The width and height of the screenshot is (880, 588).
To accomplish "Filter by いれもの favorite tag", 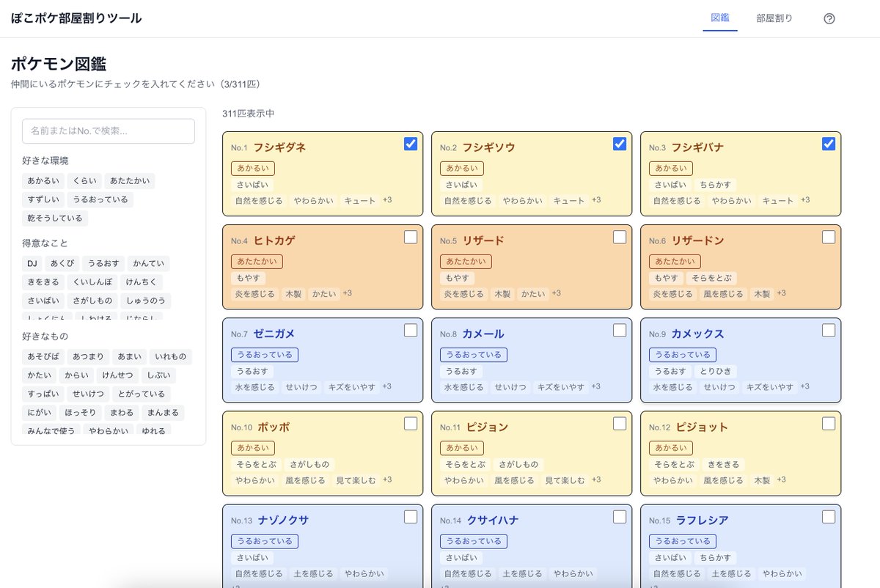I will click(171, 357).
